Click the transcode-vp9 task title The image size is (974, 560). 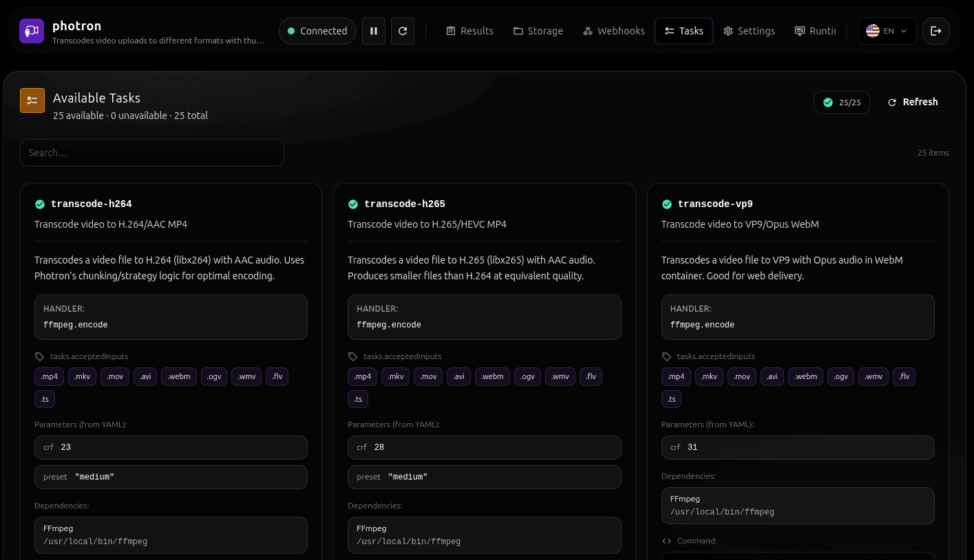click(715, 204)
